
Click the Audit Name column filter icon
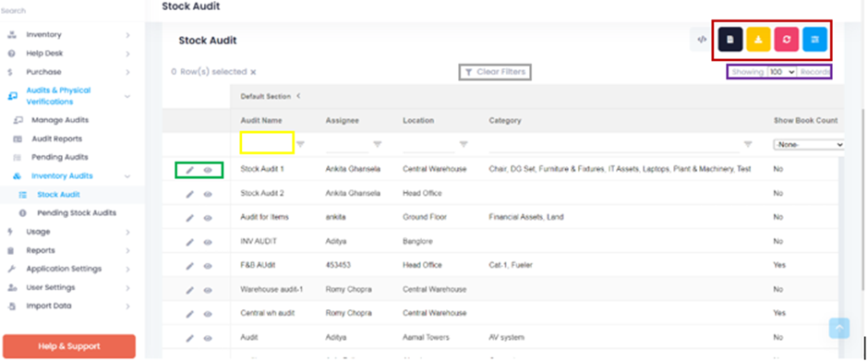tap(301, 145)
